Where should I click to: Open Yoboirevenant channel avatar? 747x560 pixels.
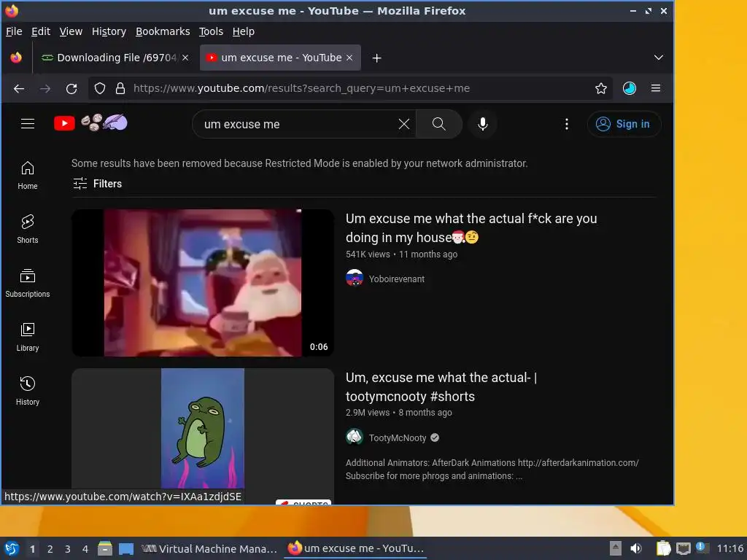(x=355, y=278)
